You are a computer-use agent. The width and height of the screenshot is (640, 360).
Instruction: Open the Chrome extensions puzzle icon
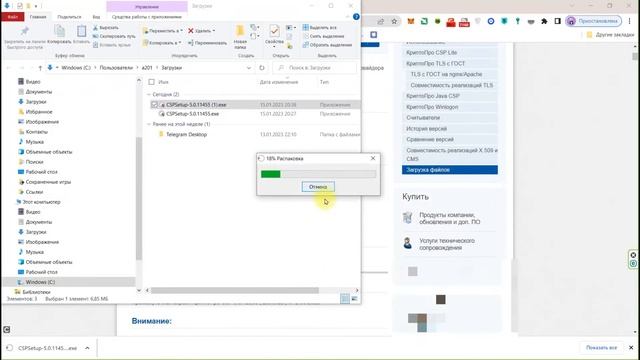544,21
